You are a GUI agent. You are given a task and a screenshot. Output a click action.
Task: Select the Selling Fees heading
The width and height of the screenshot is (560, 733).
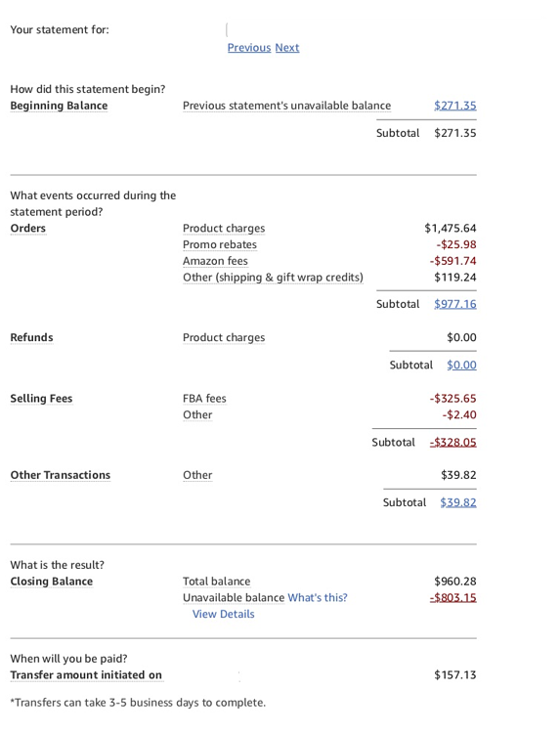click(41, 399)
